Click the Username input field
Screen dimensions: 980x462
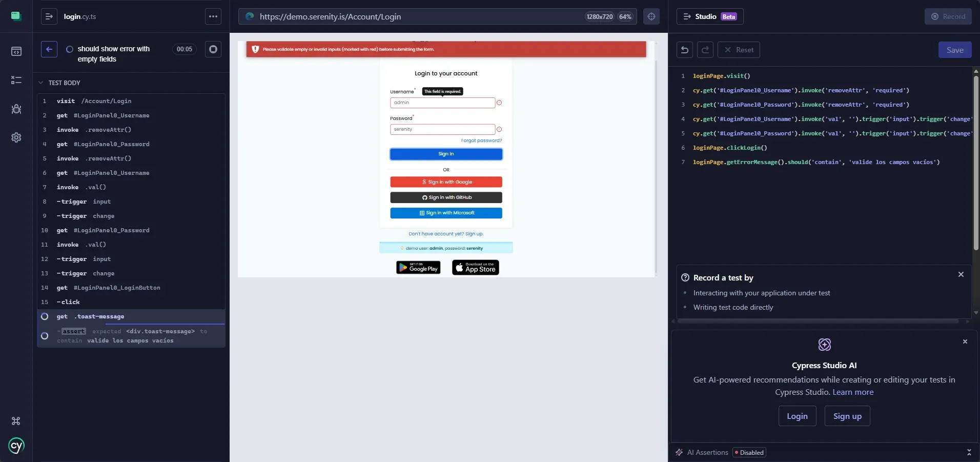[x=442, y=103]
